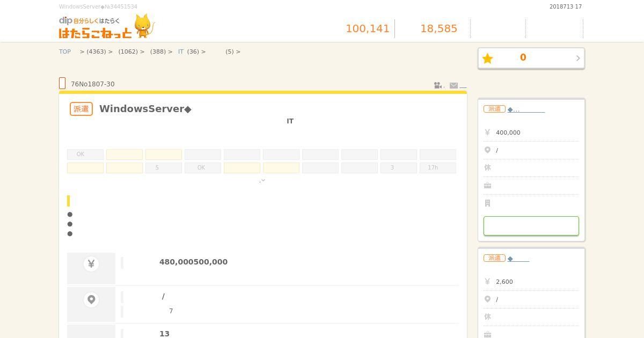644x338 pixels.
Task: Click the yen icon next to 400,000
Action: [x=487, y=132]
